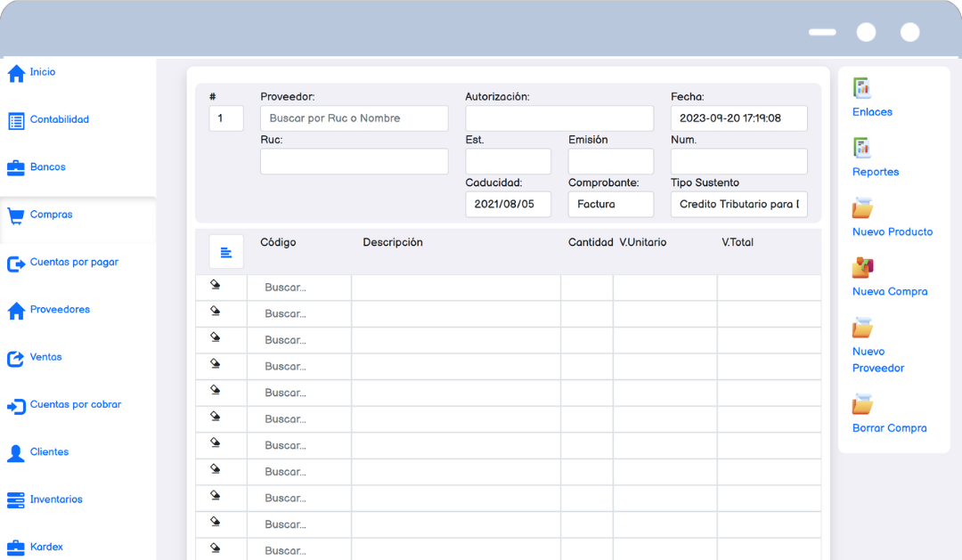Click the Bancos briefcase icon
This screenshot has height=560, width=962.
pyautogui.click(x=16, y=167)
